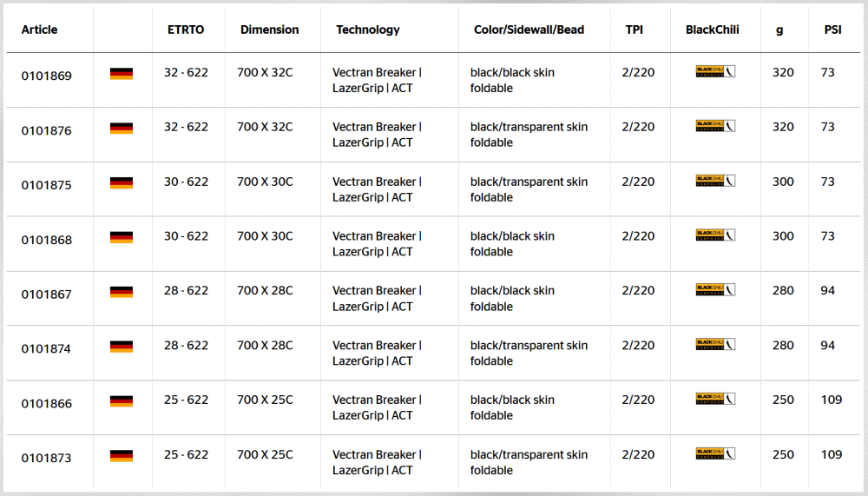Click the BlackChili logo in row 0101869
Image resolution: width=868 pixels, height=496 pixels.
pyautogui.click(x=715, y=71)
